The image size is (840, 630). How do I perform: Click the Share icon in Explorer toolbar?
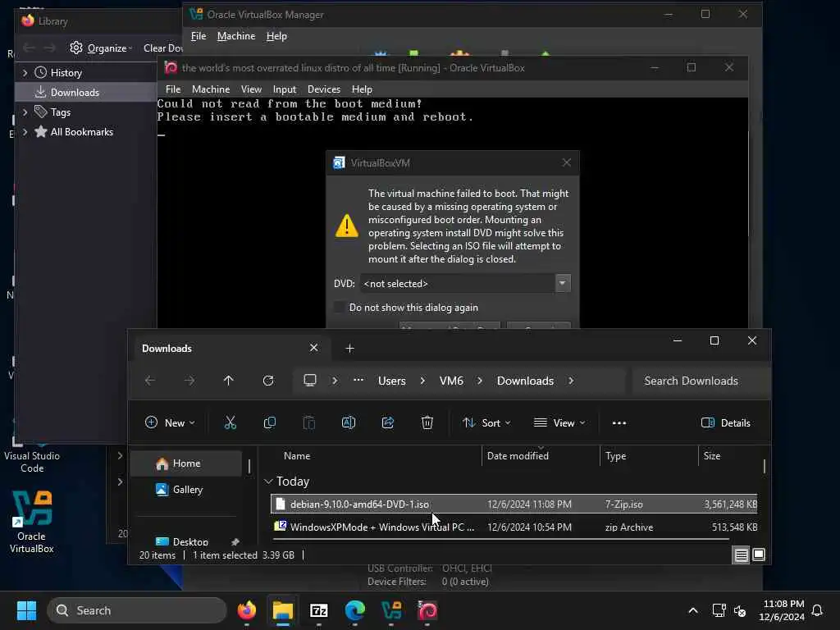pyautogui.click(x=388, y=422)
